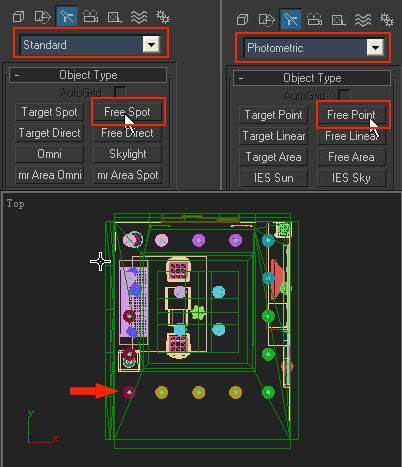This screenshot has width=402, height=467.
Task: Open Systems gear icon in right panel
Action: click(x=387, y=20)
